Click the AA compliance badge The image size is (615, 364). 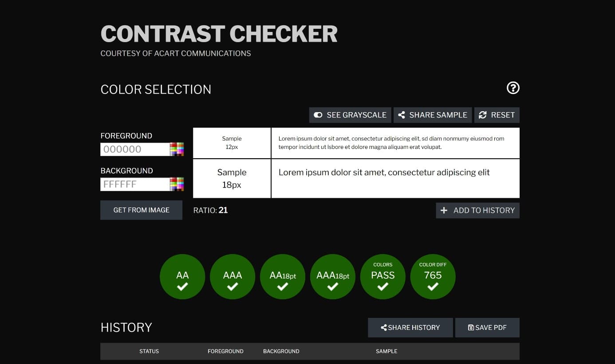click(x=182, y=276)
